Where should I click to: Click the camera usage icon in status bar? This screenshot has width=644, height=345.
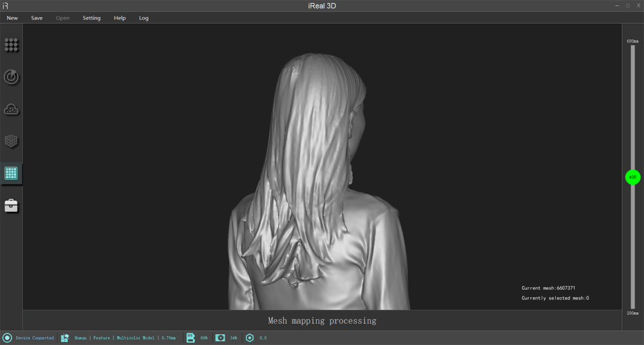(220, 338)
